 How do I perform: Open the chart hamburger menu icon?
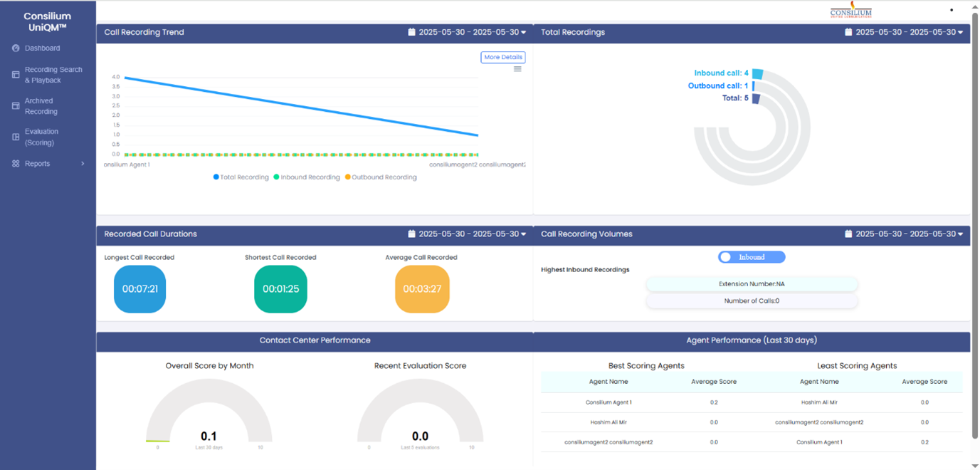click(x=517, y=69)
